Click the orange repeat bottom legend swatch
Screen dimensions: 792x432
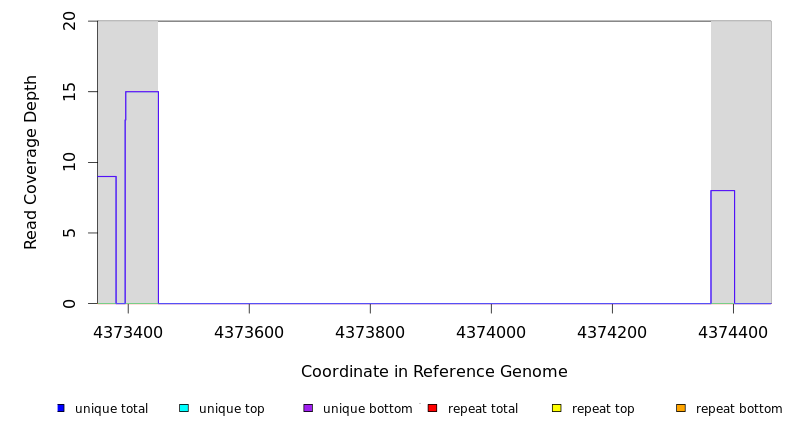point(681,408)
